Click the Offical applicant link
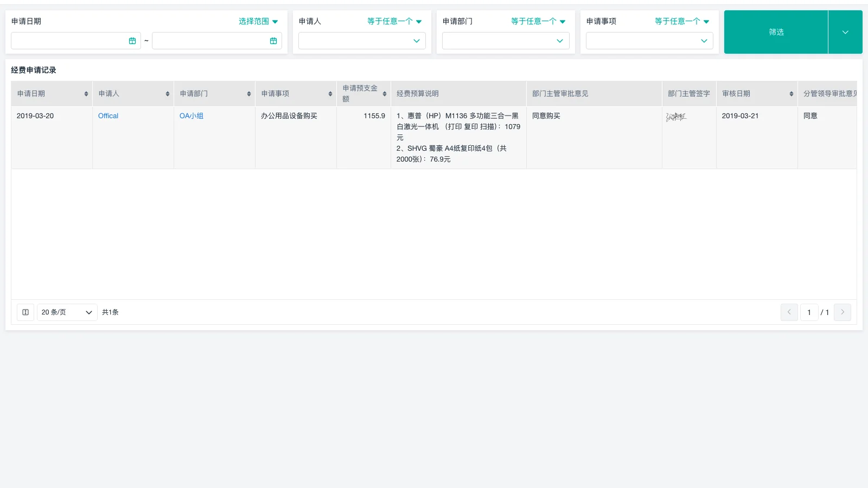Image resolution: width=868 pixels, height=488 pixels. pyautogui.click(x=107, y=115)
